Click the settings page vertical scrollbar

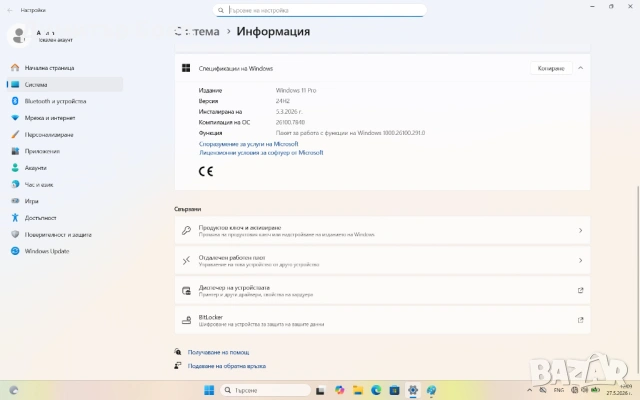tap(638, 282)
